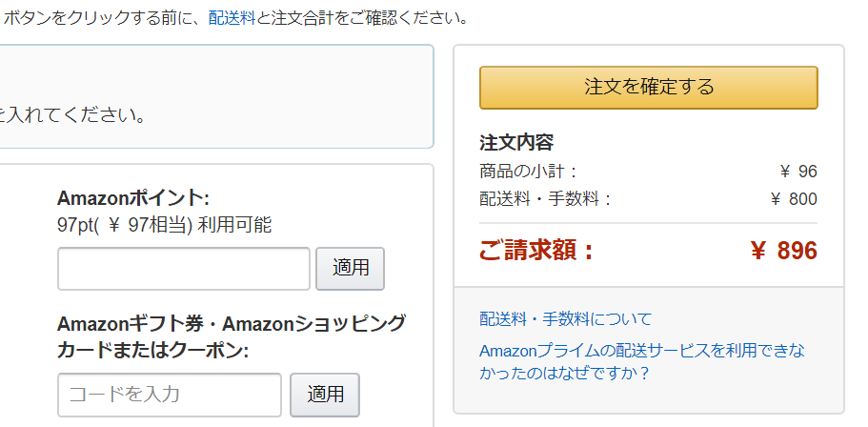Open 配送料・手数料について link
Screen dimensions: 868x427
(565, 318)
